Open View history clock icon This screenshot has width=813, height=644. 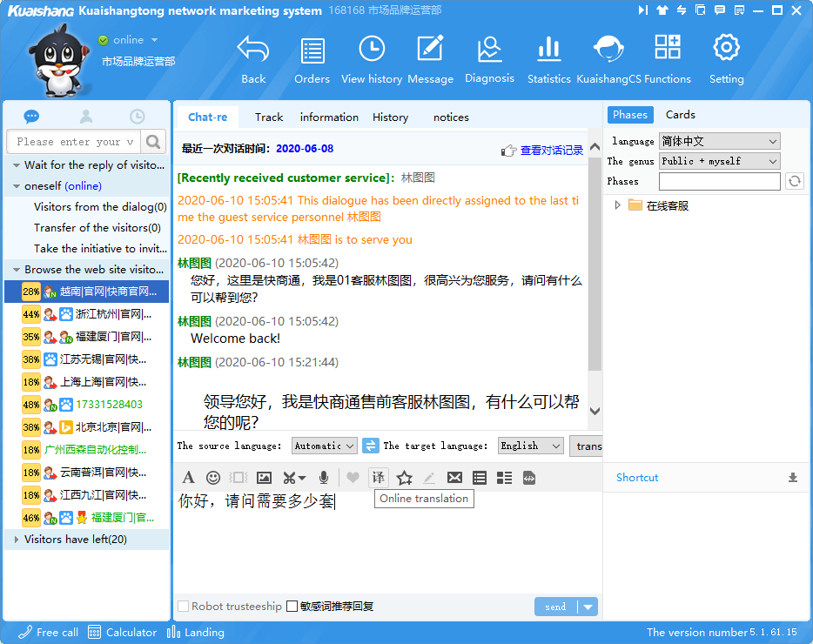tap(372, 50)
